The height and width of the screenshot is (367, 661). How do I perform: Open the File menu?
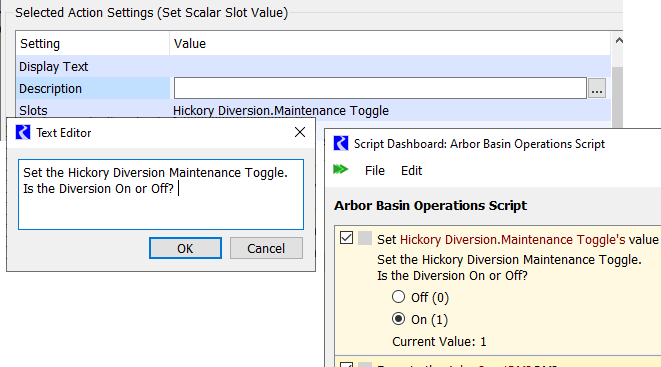[375, 171]
